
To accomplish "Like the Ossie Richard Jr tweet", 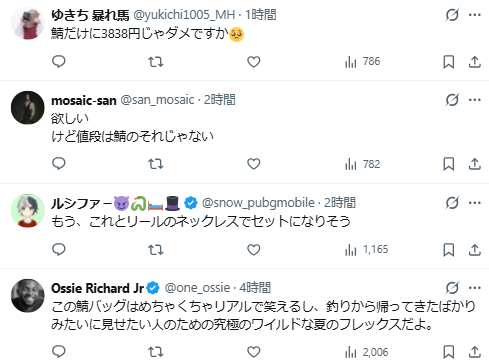I will click(254, 352).
